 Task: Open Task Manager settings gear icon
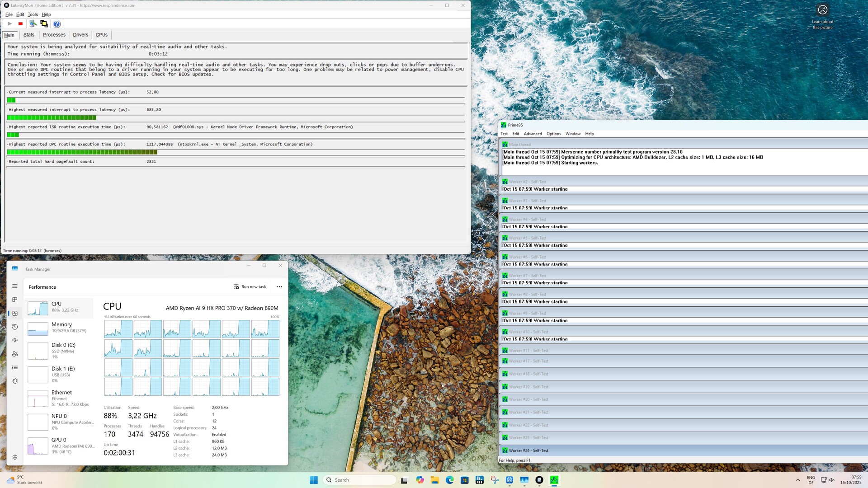point(15,457)
